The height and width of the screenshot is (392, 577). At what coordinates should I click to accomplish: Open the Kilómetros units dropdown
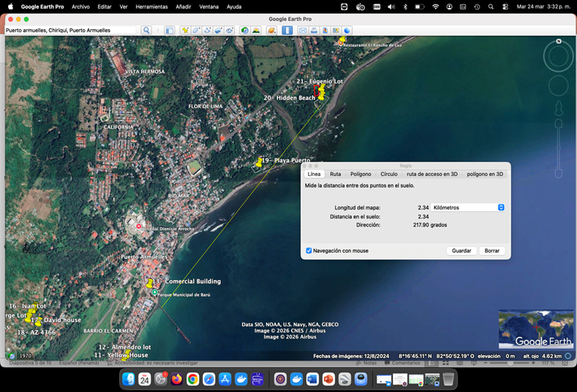coord(467,207)
